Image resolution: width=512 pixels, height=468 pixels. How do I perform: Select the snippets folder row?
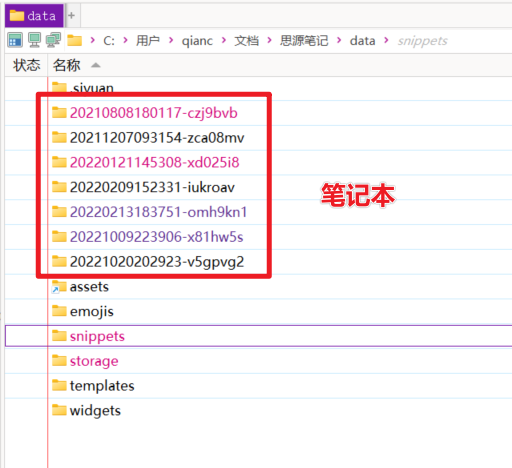[258, 336]
